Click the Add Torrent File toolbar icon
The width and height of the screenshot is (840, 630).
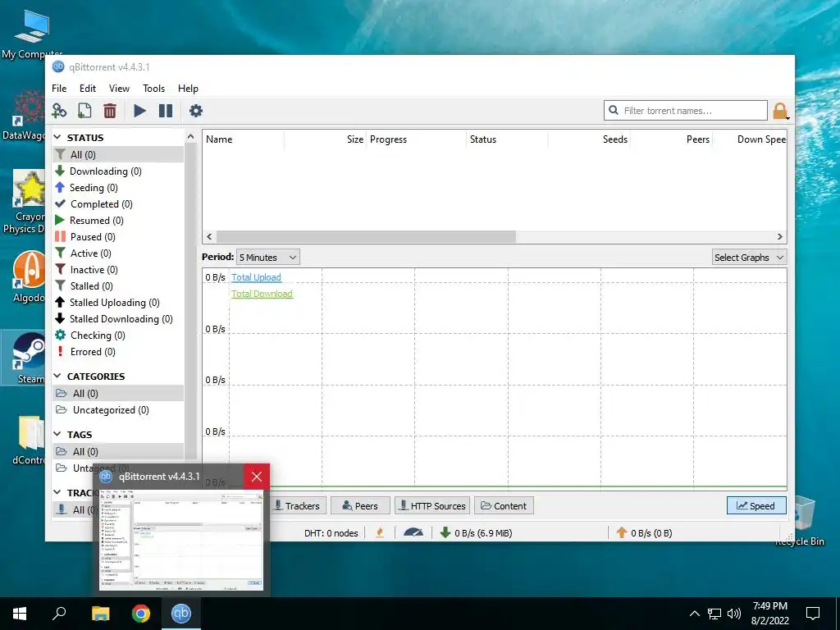84,111
